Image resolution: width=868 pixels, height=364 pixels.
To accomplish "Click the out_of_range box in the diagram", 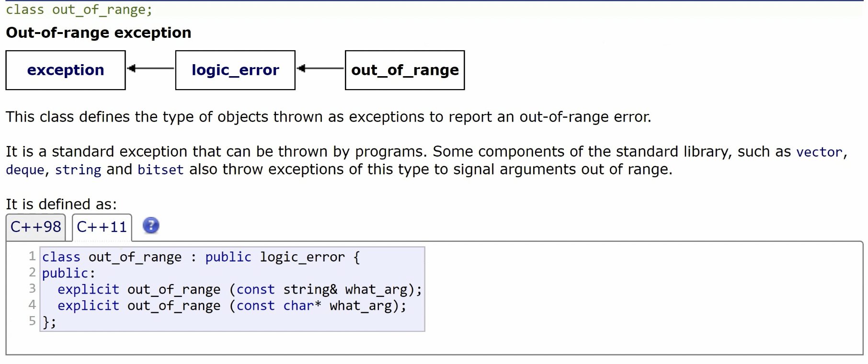I will [x=405, y=70].
